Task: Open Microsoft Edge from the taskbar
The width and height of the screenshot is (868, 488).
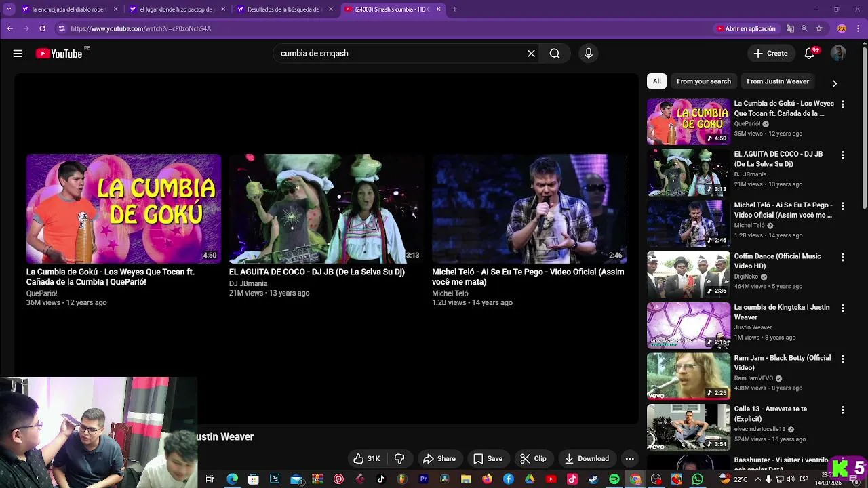Action: click(232, 479)
